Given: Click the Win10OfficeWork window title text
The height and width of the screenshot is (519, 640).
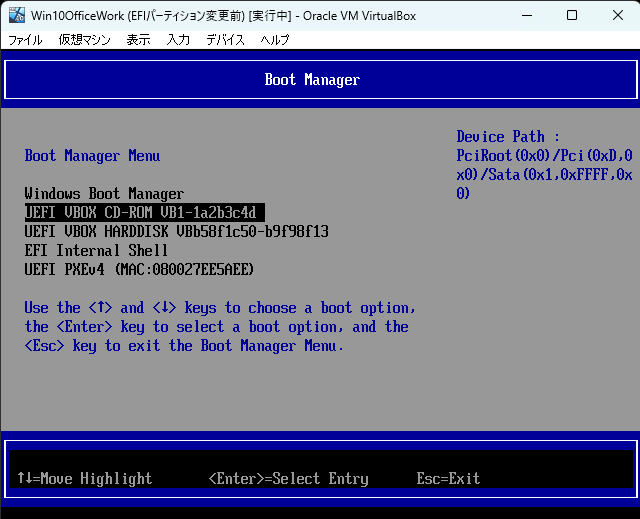Looking at the screenshot, I should pyautogui.click(x=224, y=16).
